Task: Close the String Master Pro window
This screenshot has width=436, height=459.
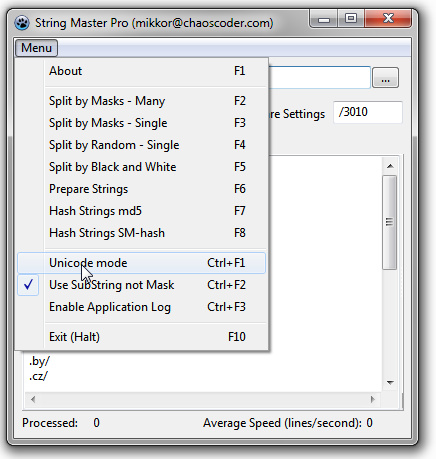Action: click(388, 18)
